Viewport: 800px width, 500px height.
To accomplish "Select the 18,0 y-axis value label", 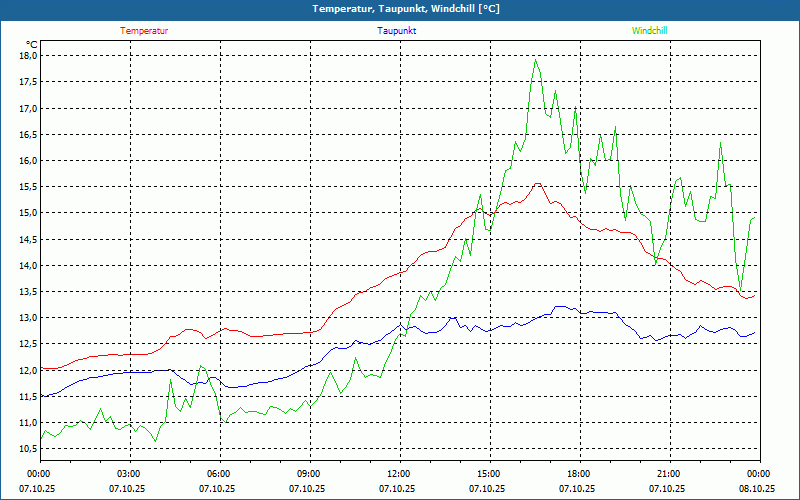I will [27, 56].
